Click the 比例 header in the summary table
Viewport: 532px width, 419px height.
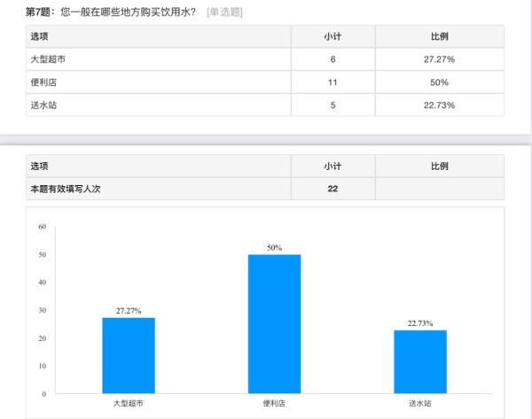(x=440, y=166)
